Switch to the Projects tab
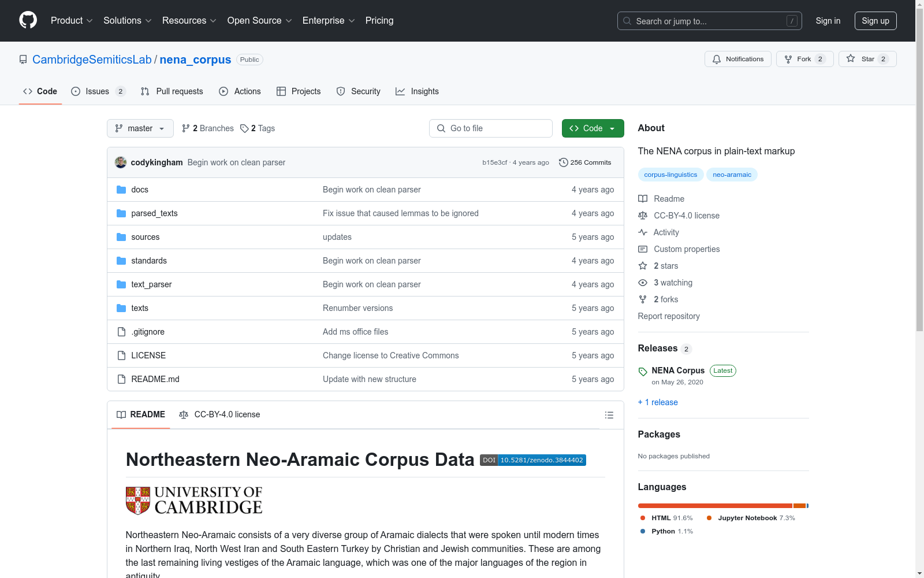 coord(299,91)
